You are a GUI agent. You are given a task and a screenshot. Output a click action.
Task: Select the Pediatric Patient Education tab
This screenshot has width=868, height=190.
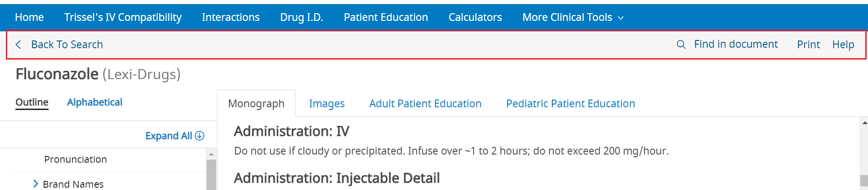click(570, 104)
